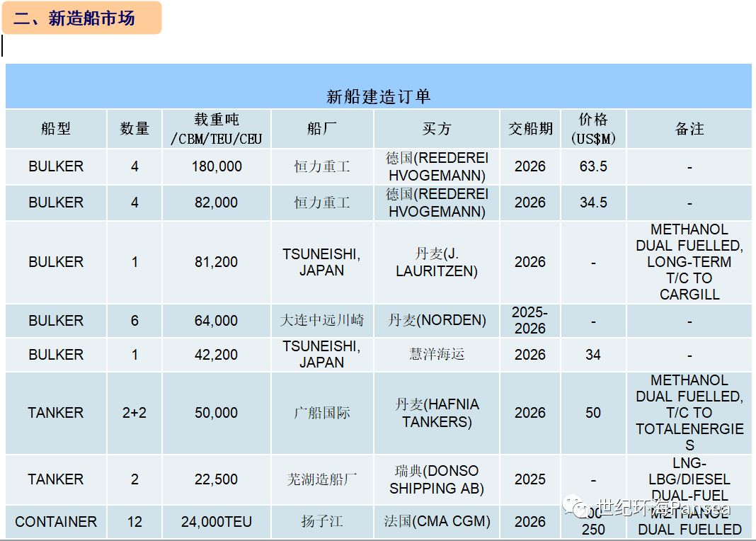Click the note "LNG-LBG/DIESEL DUAL-FUEL"
This screenshot has height=541, width=756.
tap(689, 479)
